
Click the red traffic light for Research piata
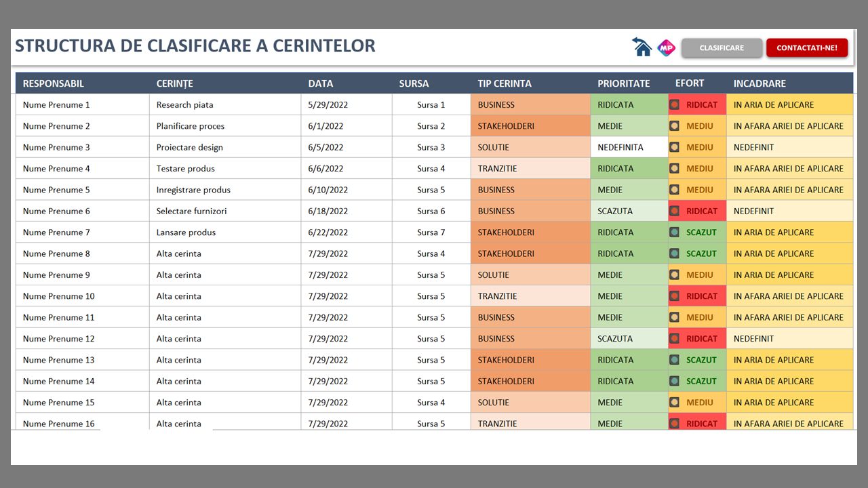pyautogui.click(x=674, y=105)
